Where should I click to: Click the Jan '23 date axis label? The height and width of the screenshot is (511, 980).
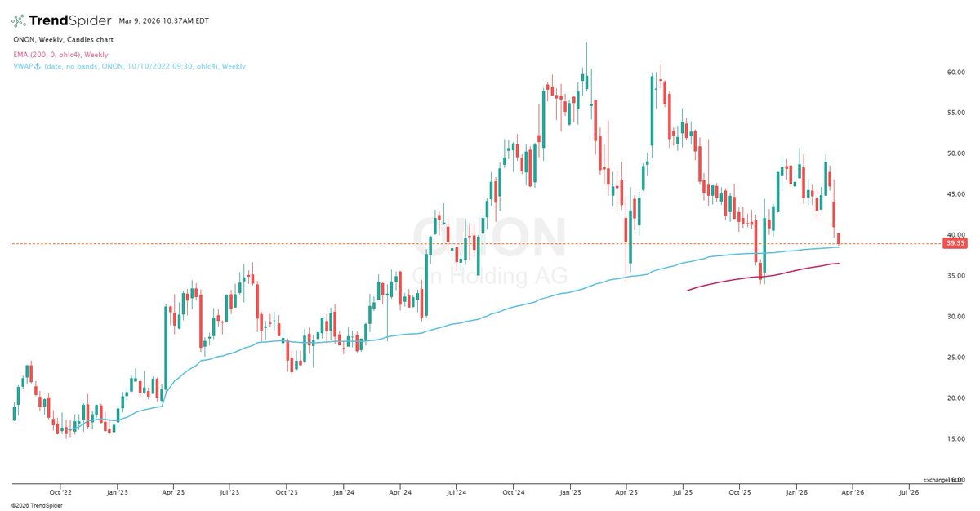pos(117,493)
